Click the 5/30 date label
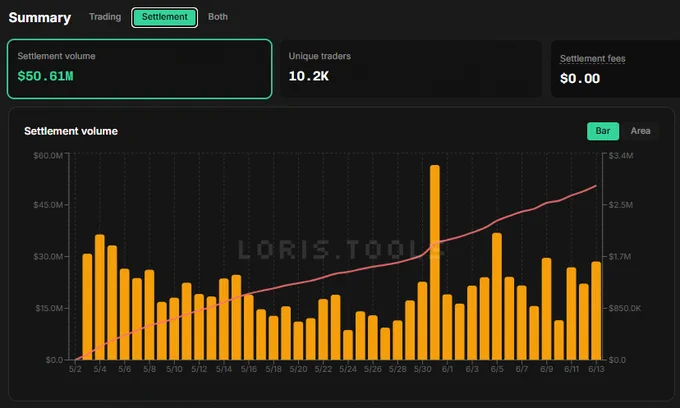This screenshot has height=408, width=680. [422, 369]
